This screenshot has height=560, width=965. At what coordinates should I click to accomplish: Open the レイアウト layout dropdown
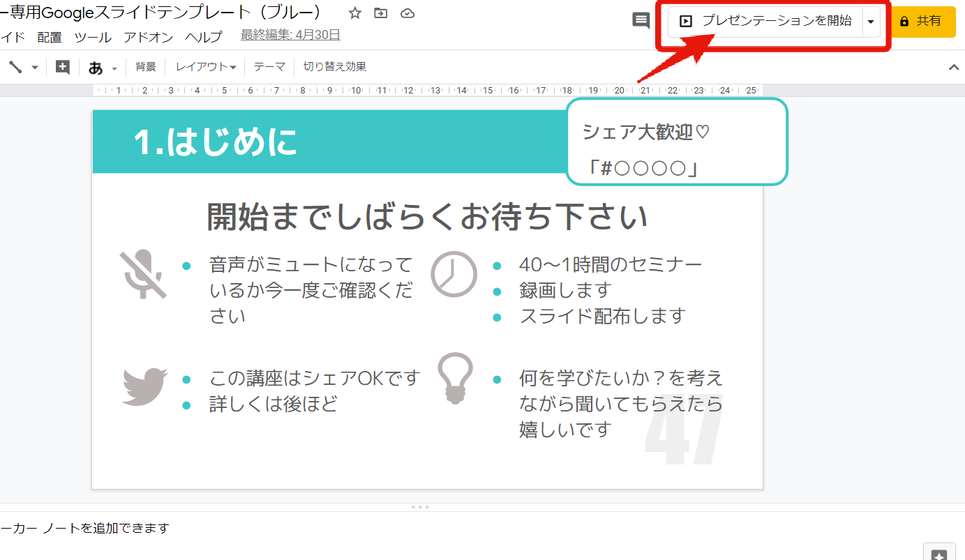(x=206, y=67)
